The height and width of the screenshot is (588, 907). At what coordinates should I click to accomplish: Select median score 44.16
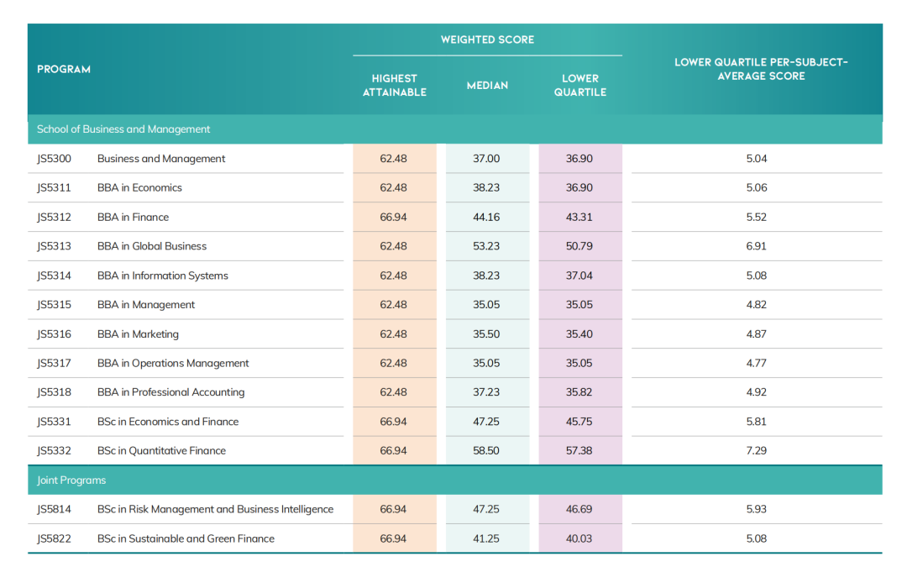pos(486,217)
